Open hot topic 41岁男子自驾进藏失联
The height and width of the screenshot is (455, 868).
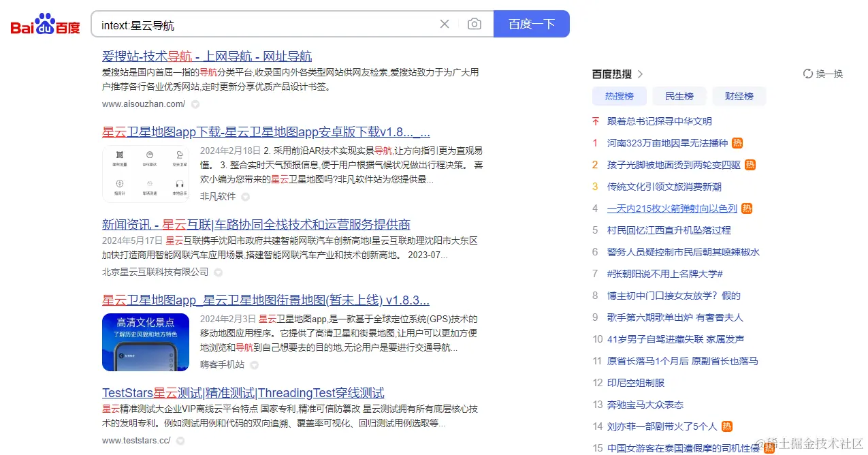(675, 339)
